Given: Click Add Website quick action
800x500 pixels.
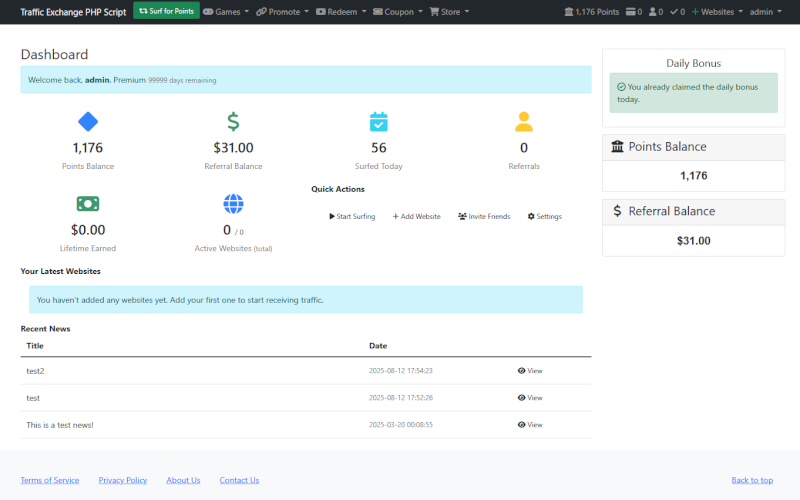Looking at the screenshot, I should [416, 216].
